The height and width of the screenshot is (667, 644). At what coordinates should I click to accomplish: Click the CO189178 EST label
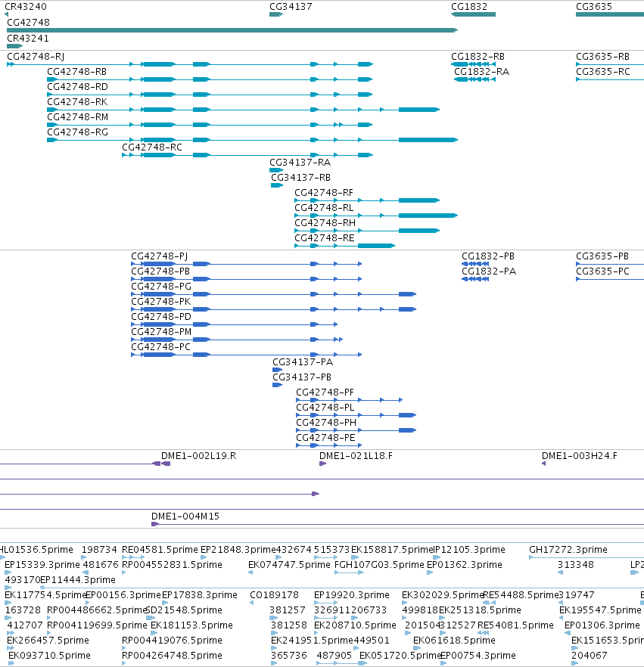point(274,594)
